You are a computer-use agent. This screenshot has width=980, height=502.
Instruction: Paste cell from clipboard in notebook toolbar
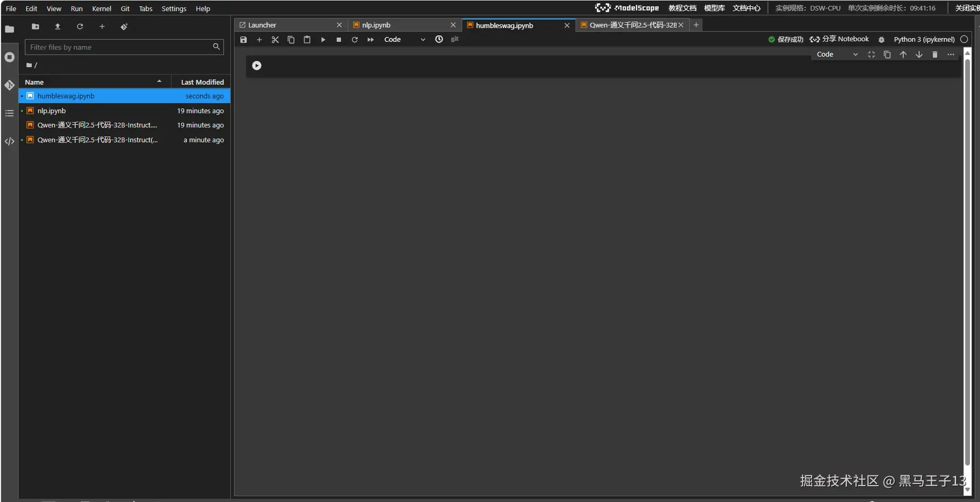pyautogui.click(x=307, y=40)
